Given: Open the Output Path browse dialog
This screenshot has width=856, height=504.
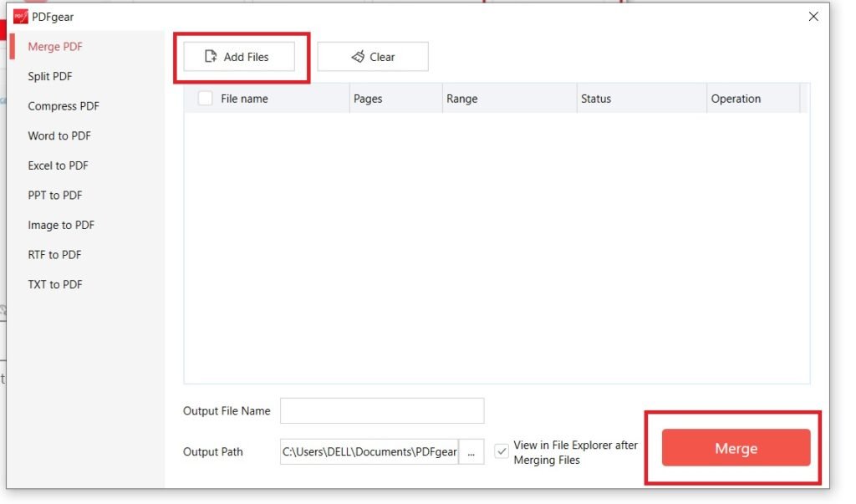Looking at the screenshot, I should [472, 451].
